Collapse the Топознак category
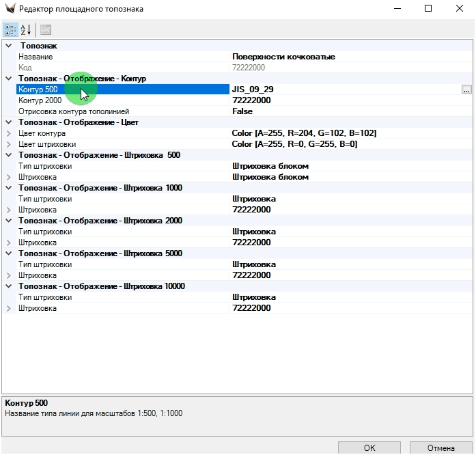 (x=8, y=46)
